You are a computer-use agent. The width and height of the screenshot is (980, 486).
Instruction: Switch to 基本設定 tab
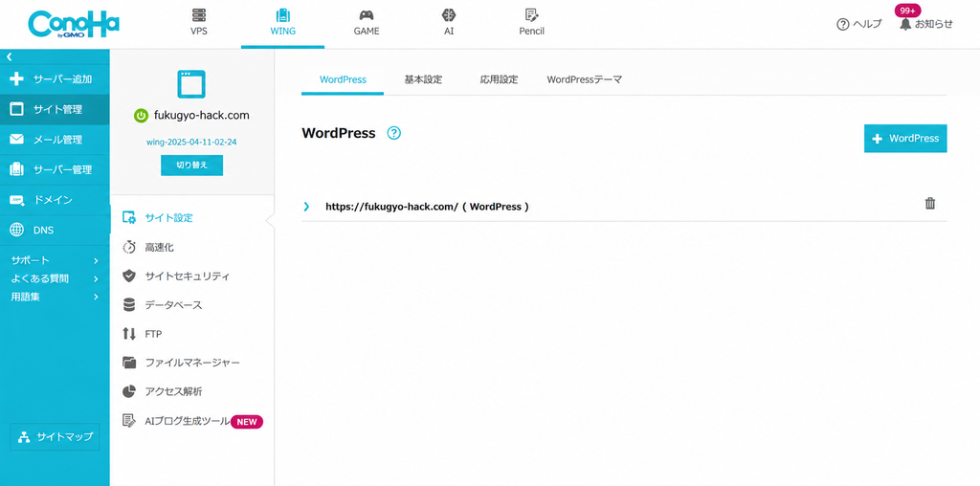point(423,80)
